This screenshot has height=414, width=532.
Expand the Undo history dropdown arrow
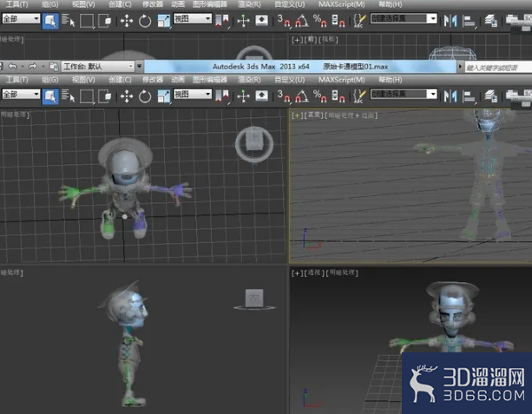23,66
